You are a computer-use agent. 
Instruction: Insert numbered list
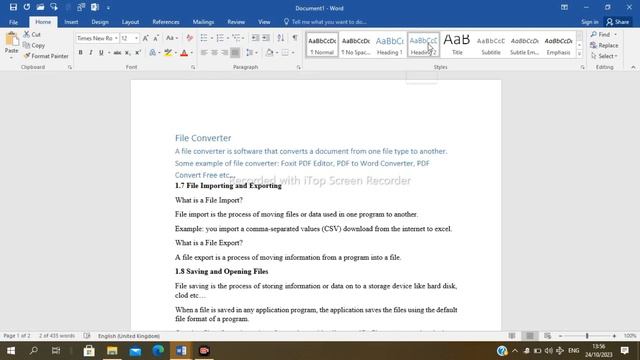220,38
